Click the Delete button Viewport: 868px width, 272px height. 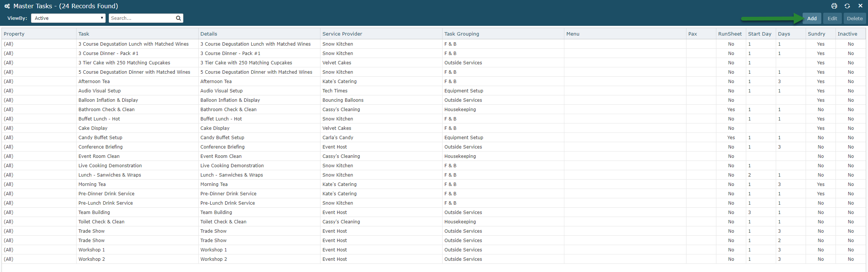tap(855, 18)
